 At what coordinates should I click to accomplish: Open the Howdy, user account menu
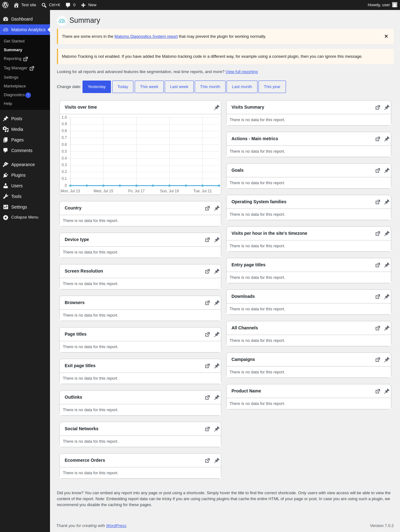(x=382, y=5)
